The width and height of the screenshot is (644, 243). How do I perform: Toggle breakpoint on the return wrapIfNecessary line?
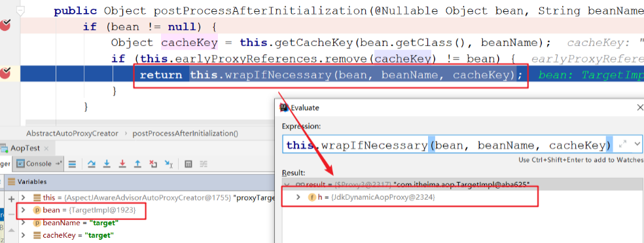[5, 73]
